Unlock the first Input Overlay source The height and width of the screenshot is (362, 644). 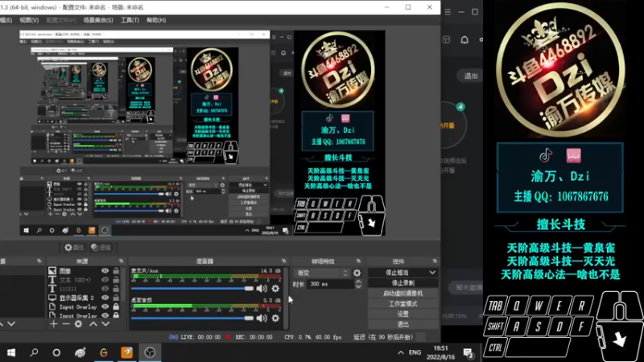point(116,306)
